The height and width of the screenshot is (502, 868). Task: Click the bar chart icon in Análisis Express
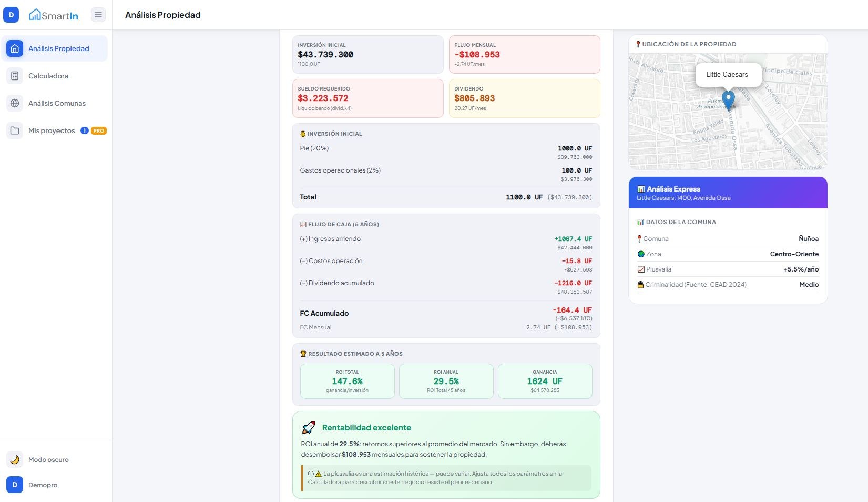pos(641,189)
